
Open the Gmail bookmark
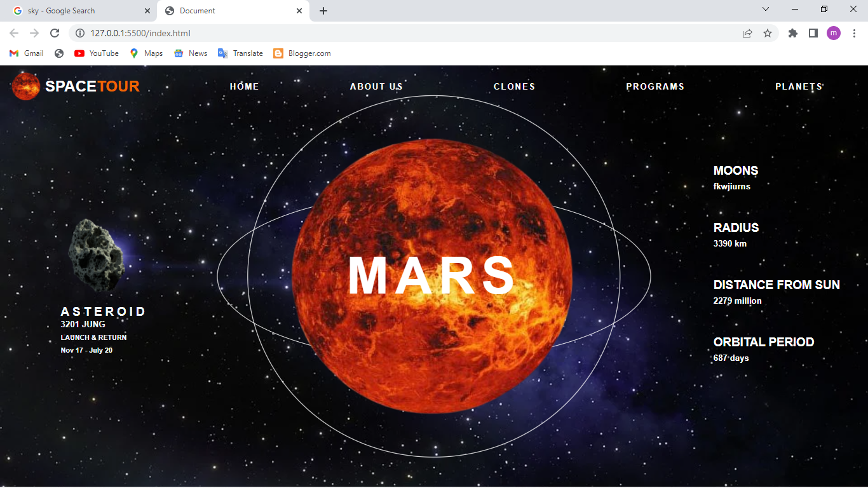27,53
